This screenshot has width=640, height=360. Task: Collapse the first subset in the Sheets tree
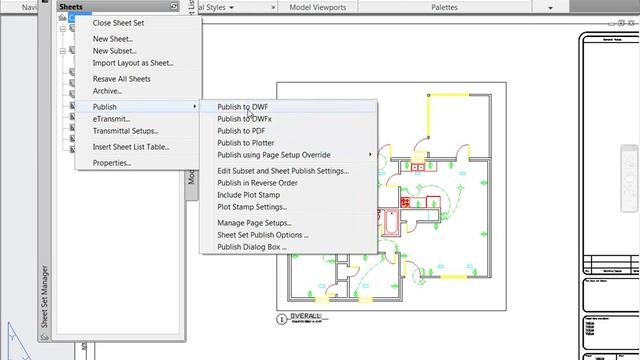62,29
